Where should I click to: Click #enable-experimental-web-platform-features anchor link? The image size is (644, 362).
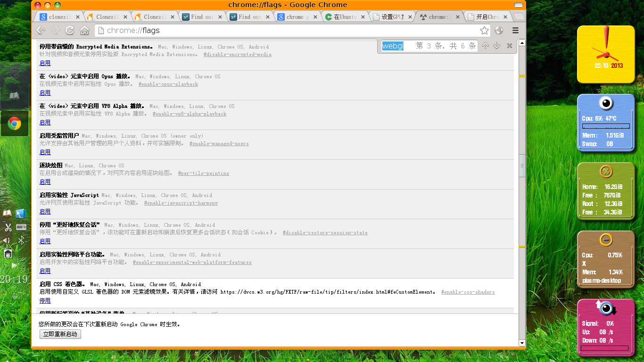[192, 263]
